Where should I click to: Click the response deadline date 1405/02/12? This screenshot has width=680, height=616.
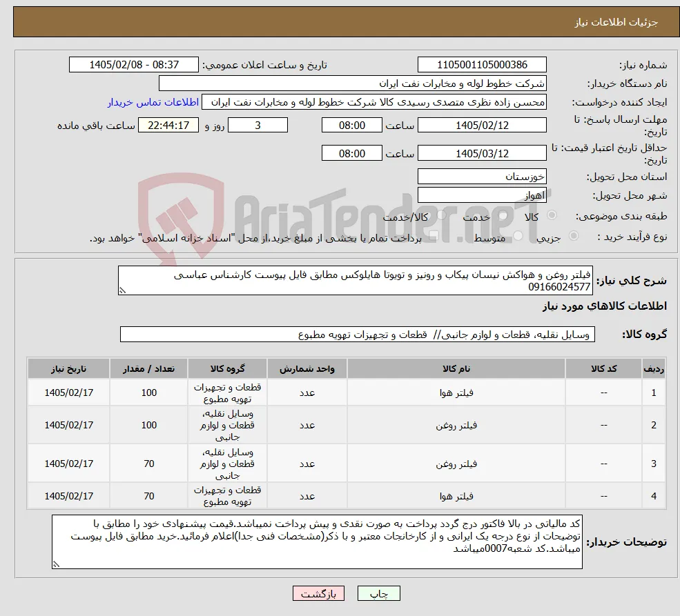point(482,125)
